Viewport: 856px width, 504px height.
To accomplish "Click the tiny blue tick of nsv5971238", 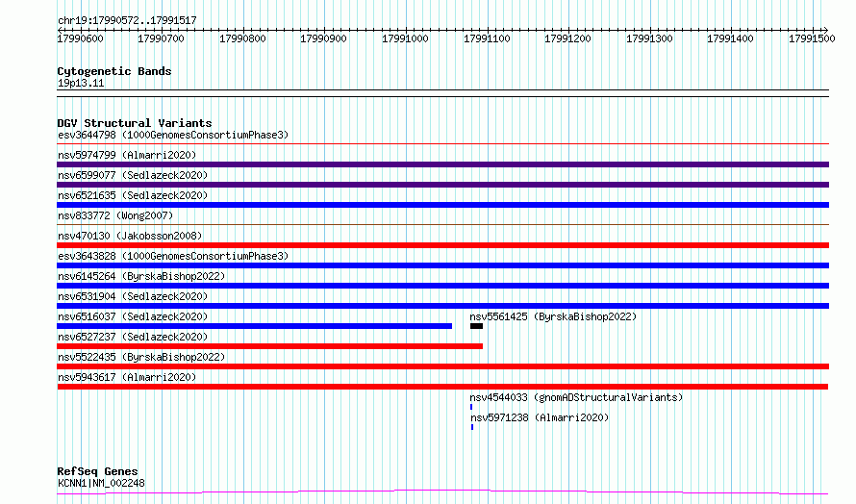I will pos(472,427).
